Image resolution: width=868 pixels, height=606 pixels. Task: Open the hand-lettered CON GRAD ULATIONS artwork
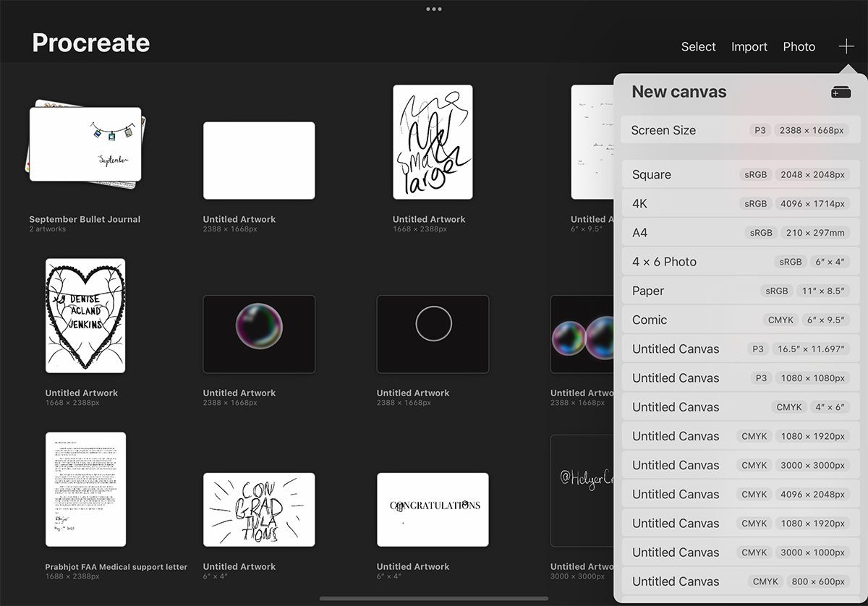pyautogui.click(x=259, y=510)
